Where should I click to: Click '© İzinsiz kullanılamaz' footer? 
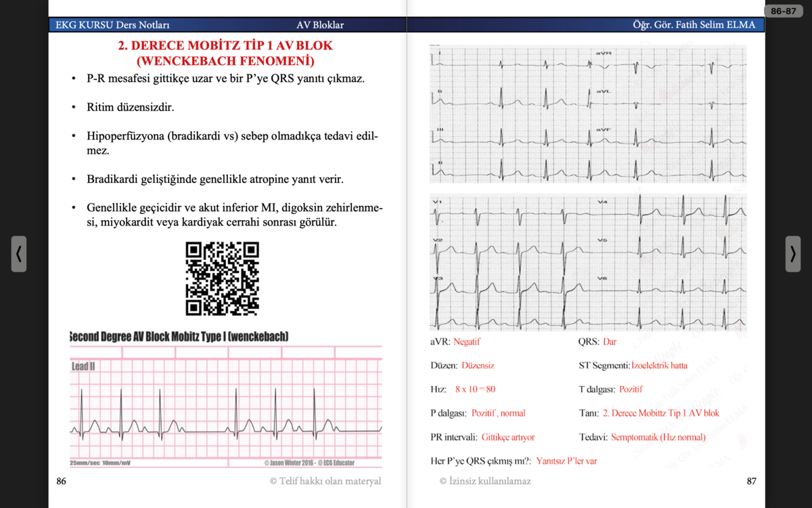point(485,481)
